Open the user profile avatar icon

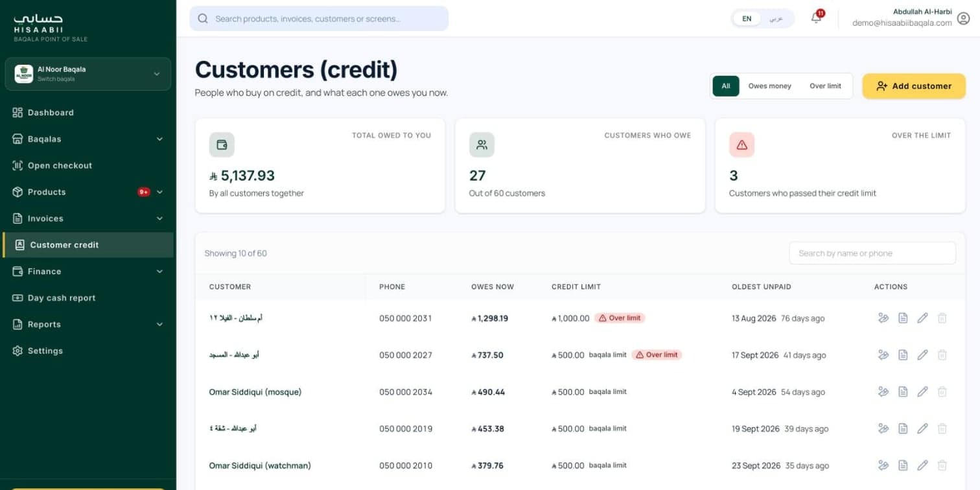[963, 18]
